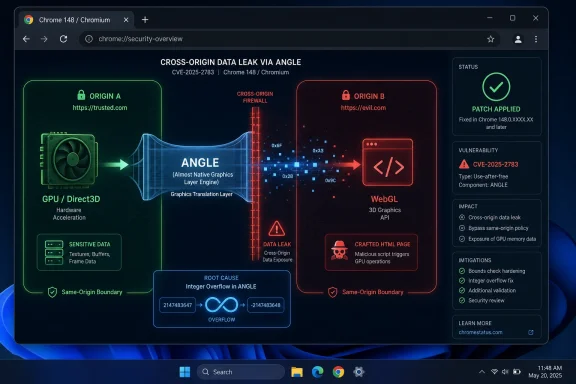Click Additional validation checkmark
Image resolution: width=576 pixels, height=384 pixels.
pyautogui.click(x=462, y=290)
